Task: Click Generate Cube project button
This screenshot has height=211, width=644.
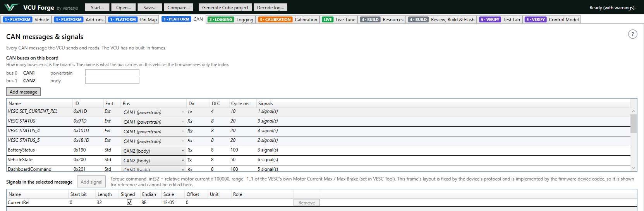Action: [x=225, y=7]
